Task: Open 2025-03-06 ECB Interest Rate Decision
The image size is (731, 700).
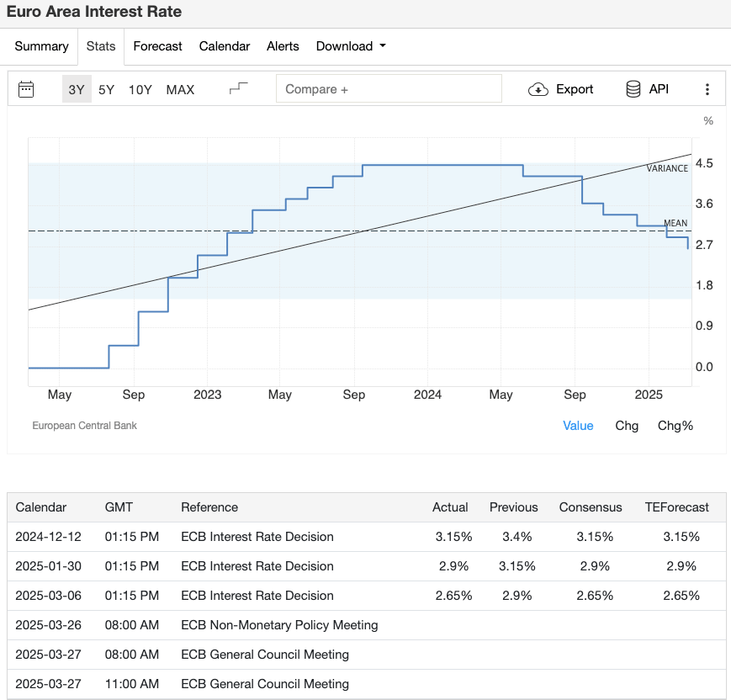Action: 257,596
